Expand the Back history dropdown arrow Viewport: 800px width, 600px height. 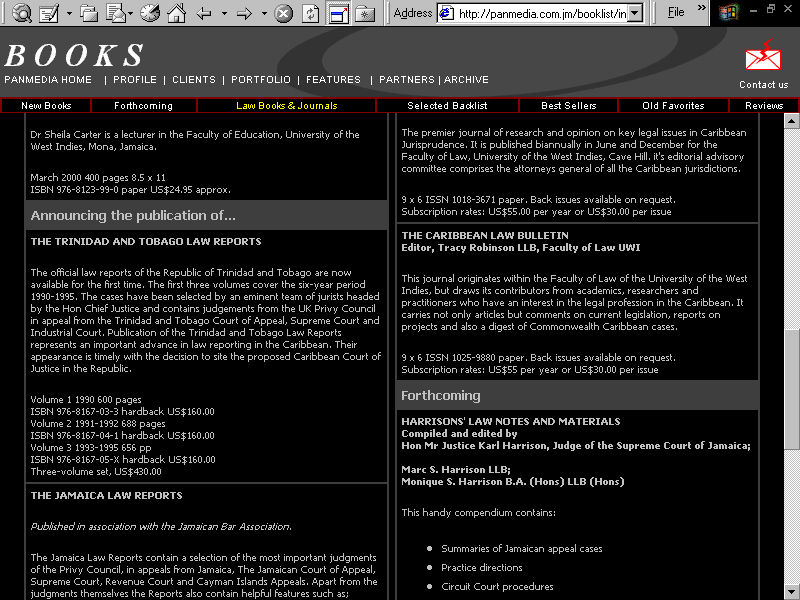point(222,13)
